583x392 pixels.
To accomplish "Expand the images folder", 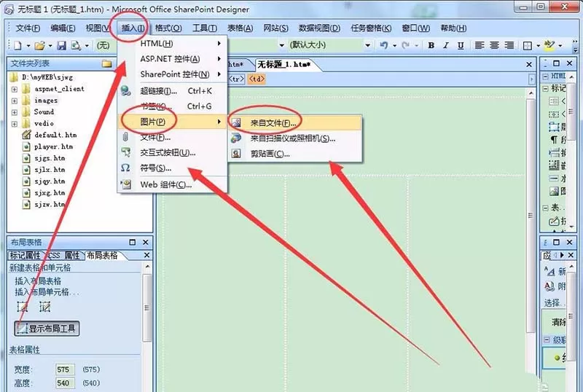I will click(14, 101).
